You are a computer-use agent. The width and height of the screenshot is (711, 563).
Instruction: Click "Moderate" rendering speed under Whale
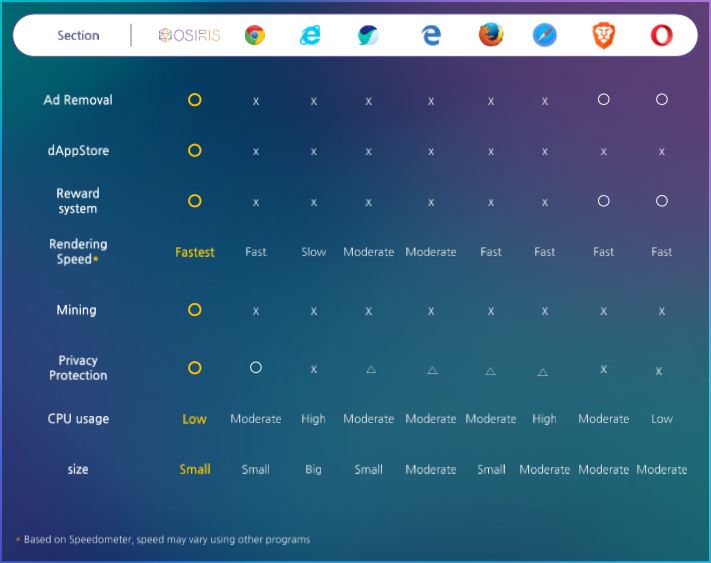(x=369, y=252)
